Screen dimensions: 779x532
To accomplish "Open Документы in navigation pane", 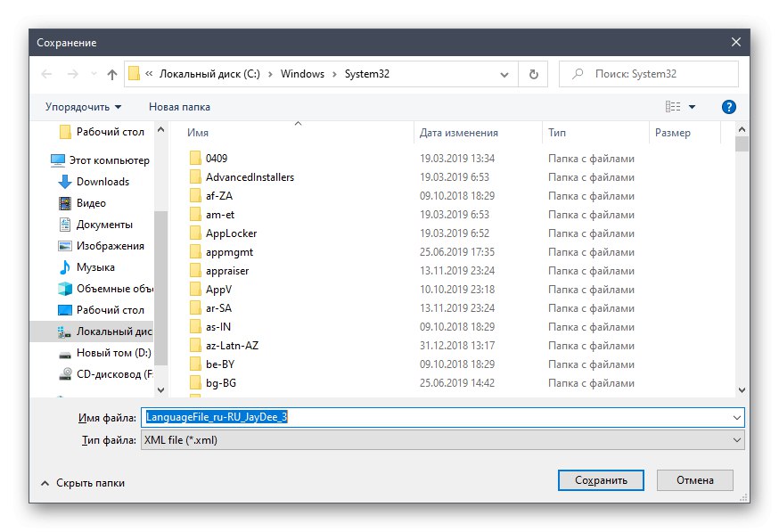I will click(95, 225).
